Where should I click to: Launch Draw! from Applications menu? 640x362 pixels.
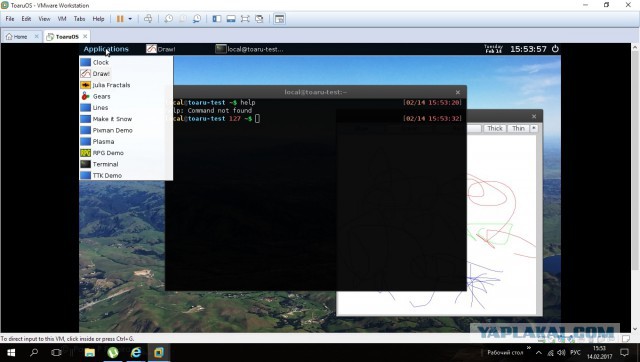coord(126,73)
